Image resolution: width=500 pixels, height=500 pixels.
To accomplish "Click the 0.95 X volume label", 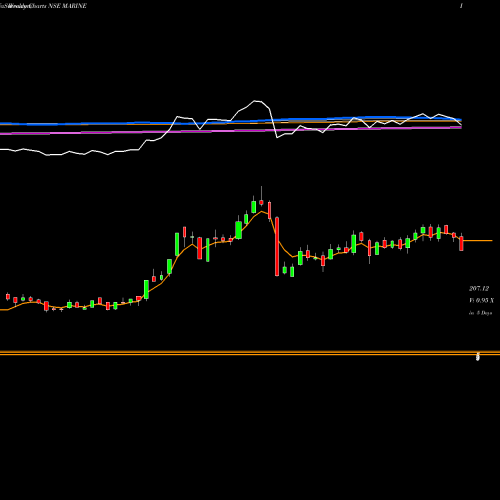I will click(481, 300).
